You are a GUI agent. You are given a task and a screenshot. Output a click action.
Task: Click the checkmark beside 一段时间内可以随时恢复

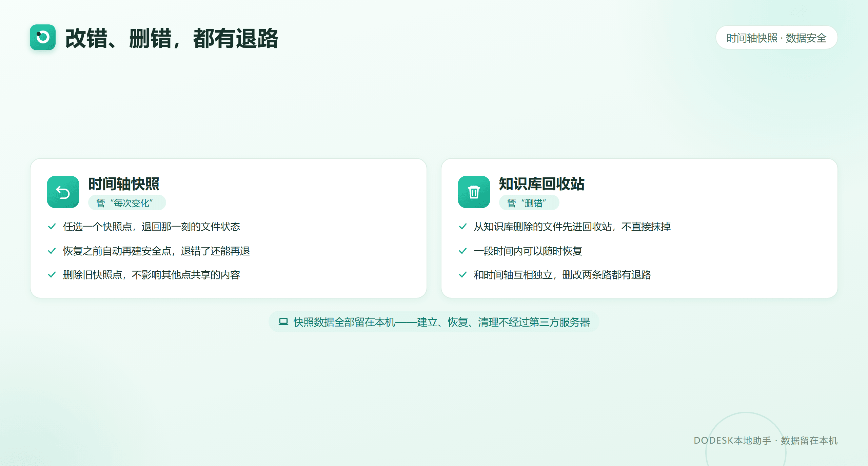(x=463, y=251)
